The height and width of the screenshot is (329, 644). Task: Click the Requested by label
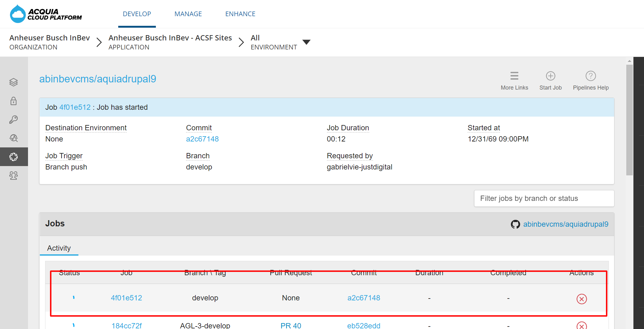pyautogui.click(x=350, y=156)
